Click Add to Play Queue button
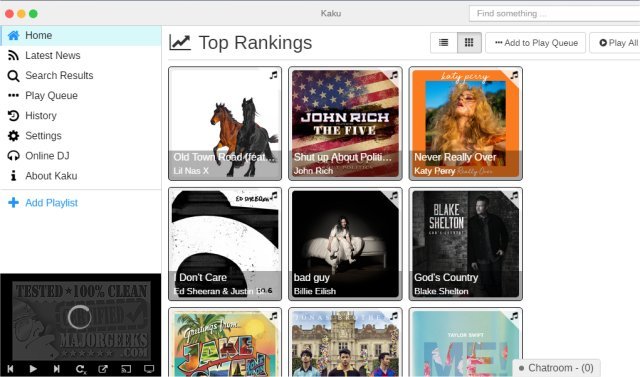The height and width of the screenshot is (377, 640). [536, 42]
